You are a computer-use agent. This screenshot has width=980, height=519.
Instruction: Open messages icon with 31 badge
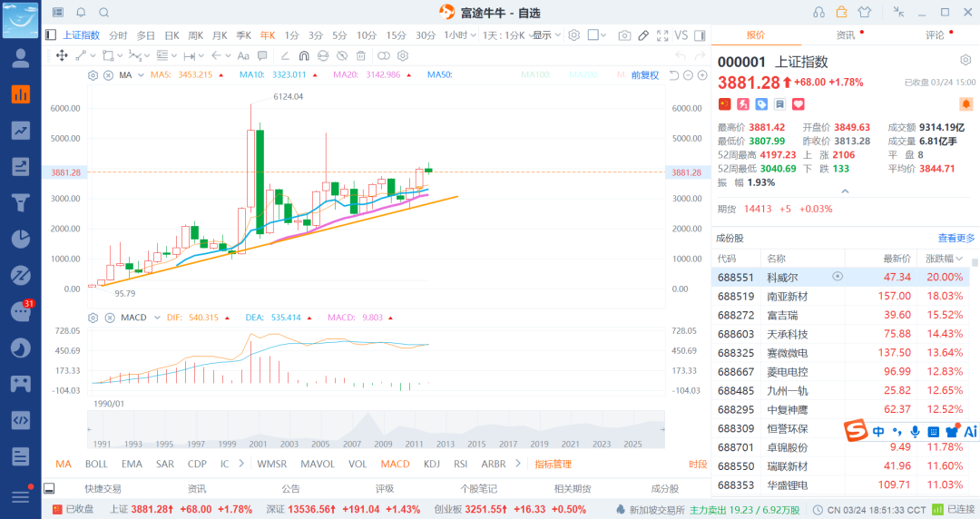click(x=21, y=311)
